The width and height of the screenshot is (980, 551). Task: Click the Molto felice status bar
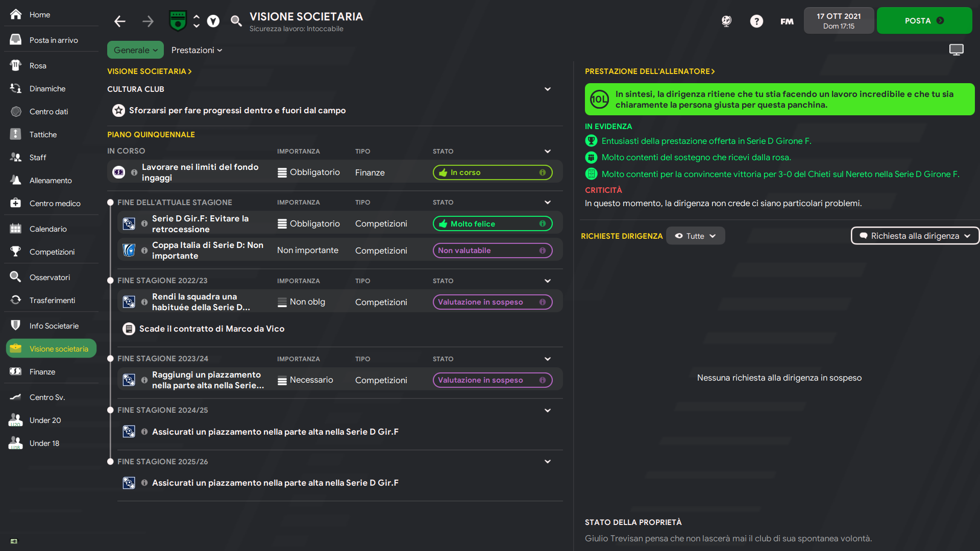tap(492, 223)
